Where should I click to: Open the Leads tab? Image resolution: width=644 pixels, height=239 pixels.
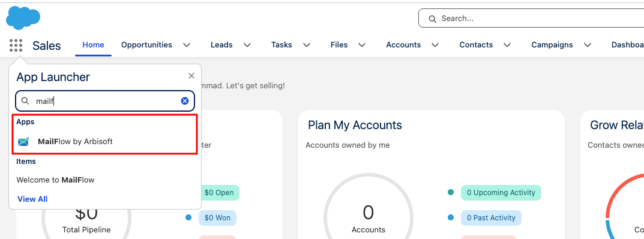222,45
